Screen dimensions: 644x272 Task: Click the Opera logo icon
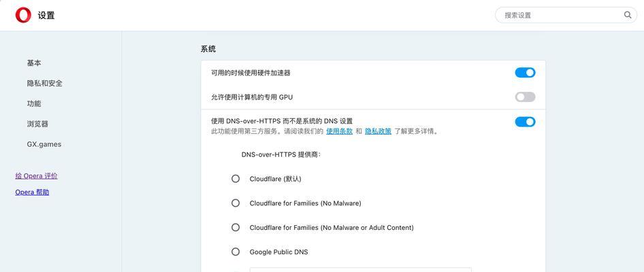[x=23, y=15]
